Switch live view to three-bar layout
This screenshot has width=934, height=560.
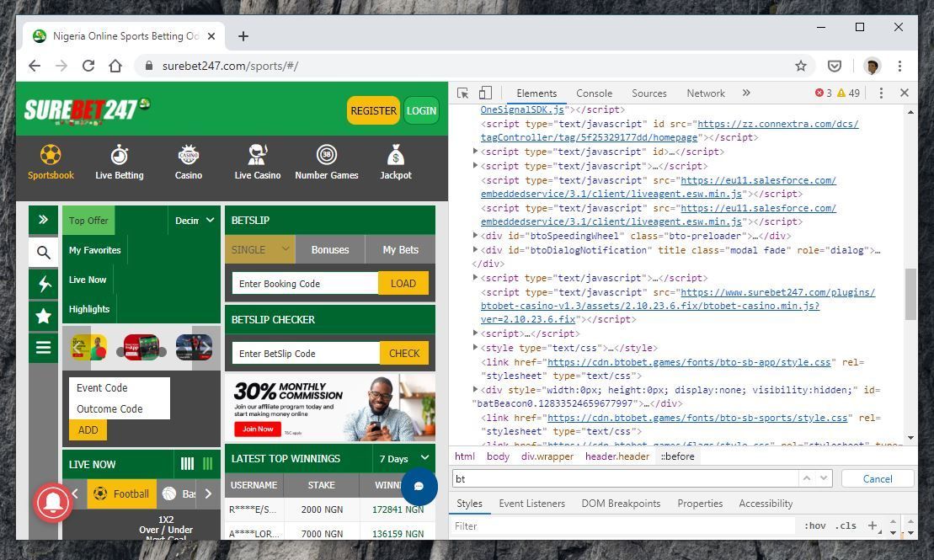(207, 464)
